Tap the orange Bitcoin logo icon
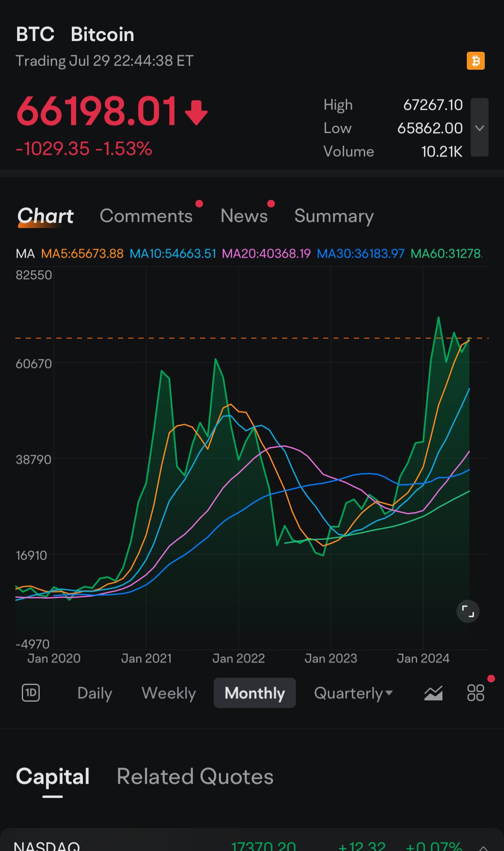Viewport: 504px width, 851px height. 475,61
